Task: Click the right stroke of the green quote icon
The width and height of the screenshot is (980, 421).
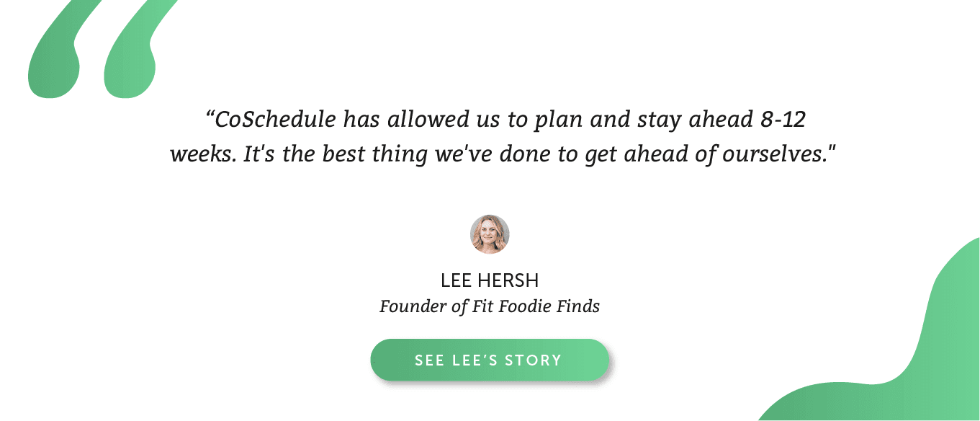Action: [140, 49]
